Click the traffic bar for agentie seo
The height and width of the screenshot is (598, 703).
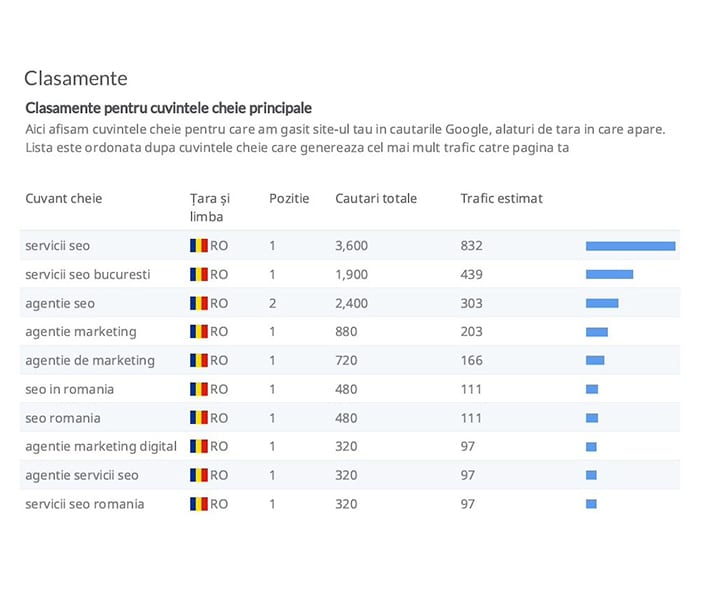click(602, 303)
